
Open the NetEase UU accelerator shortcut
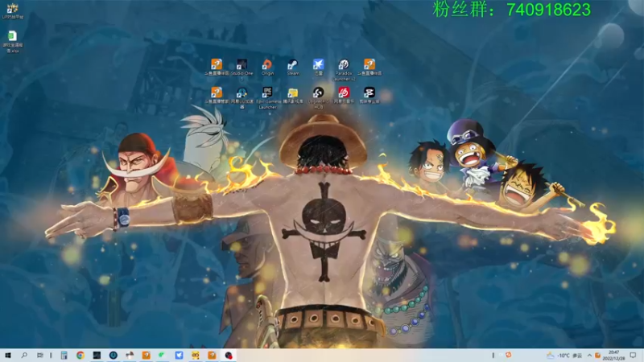pos(242,97)
